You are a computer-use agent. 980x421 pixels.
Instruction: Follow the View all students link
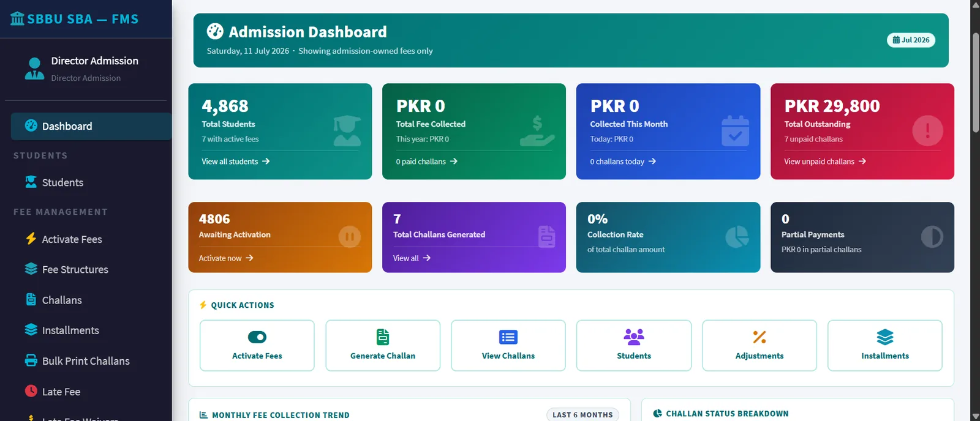[x=236, y=162]
